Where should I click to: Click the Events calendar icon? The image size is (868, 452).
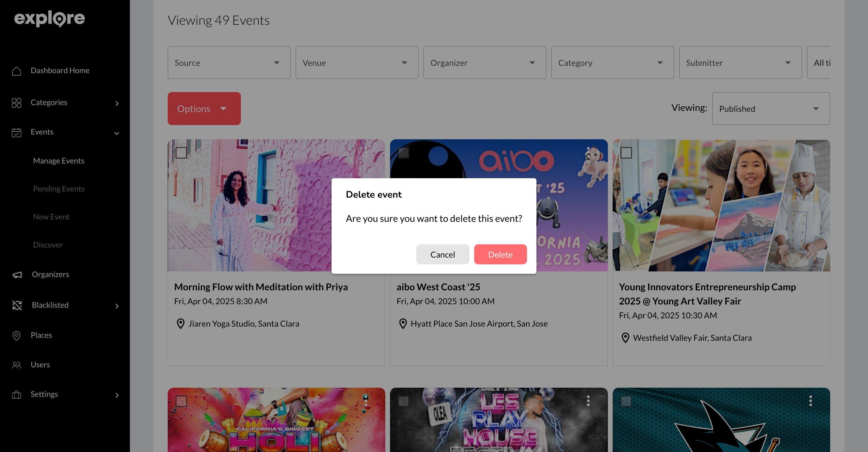click(x=17, y=132)
